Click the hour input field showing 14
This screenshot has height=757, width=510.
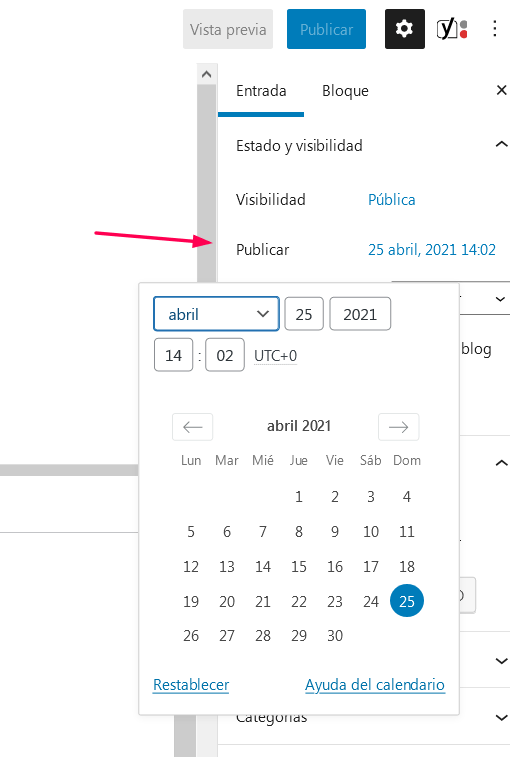173,355
